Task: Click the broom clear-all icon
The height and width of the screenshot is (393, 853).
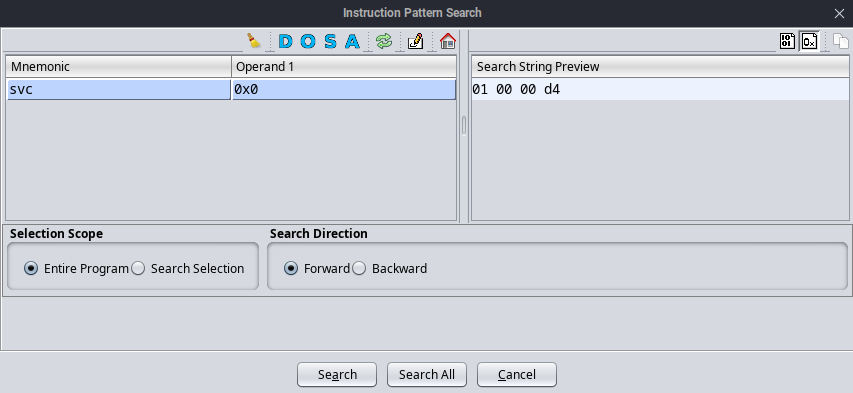Action: [x=254, y=41]
